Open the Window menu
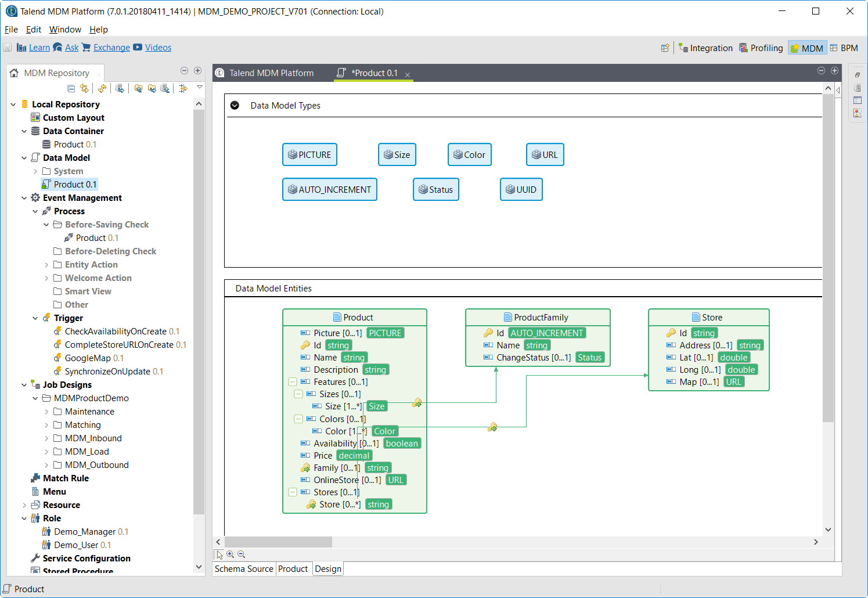The height and width of the screenshot is (598, 868). (x=65, y=30)
